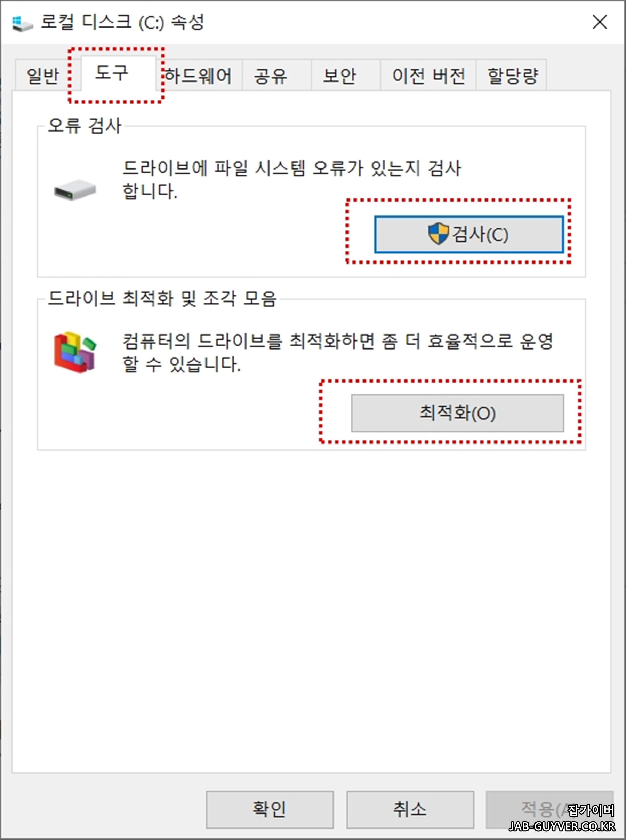Confirm with the 확인 button
626x840 pixels.
pos(270,809)
